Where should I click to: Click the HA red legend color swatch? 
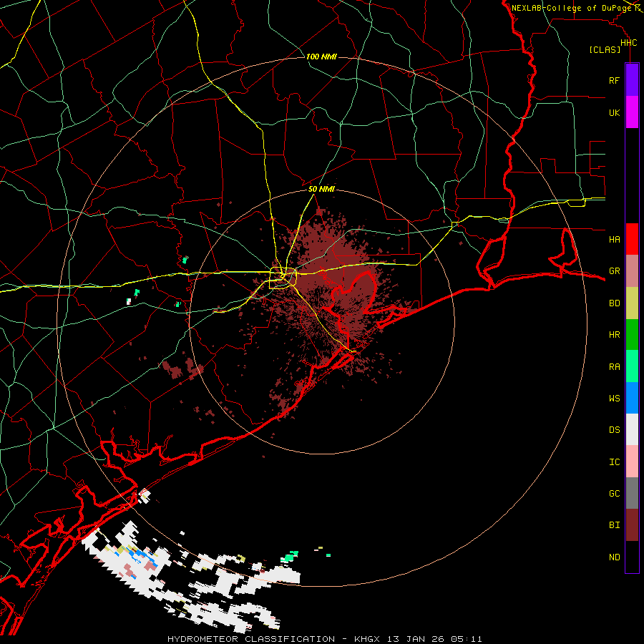click(632, 239)
